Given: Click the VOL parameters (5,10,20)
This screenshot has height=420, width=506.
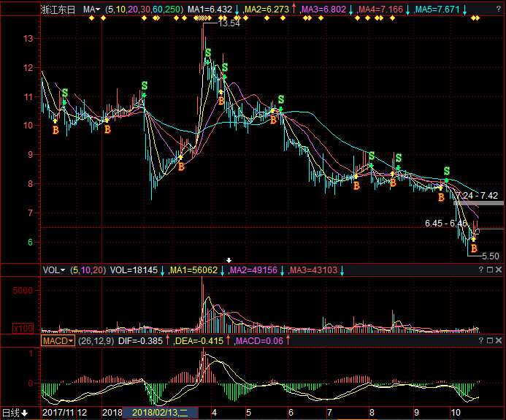Looking at the screenshot, I should click(x=88, y=270).
